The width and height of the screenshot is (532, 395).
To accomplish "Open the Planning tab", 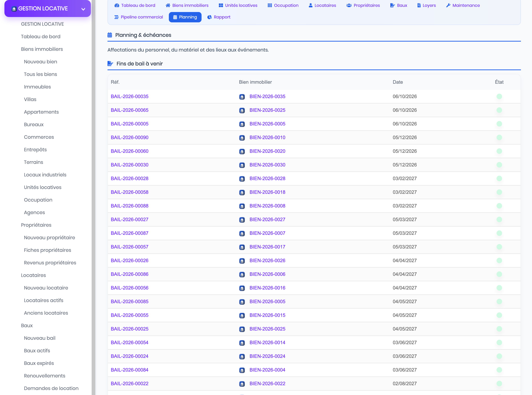I will (x=185, y=17).
